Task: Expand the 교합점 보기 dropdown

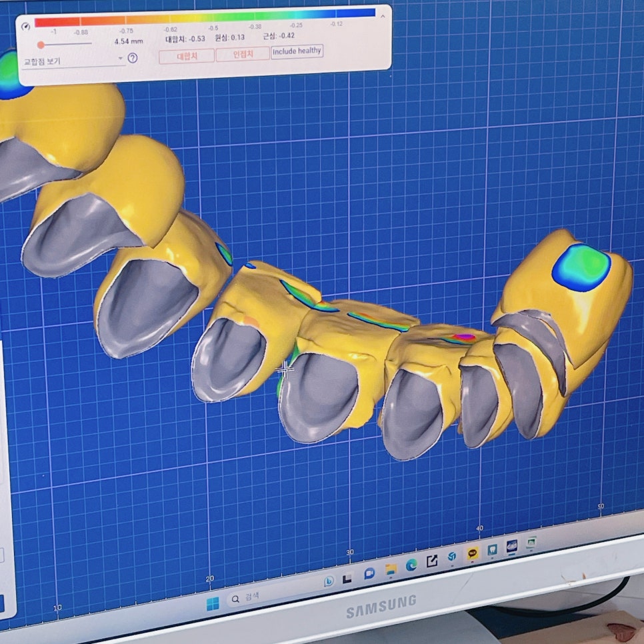Action: [x=72, y=61]
